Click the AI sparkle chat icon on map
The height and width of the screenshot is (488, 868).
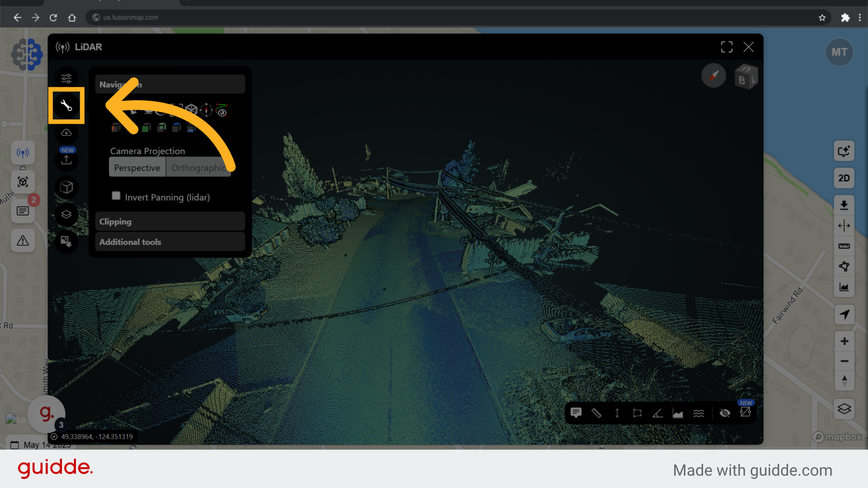[844, 151]
